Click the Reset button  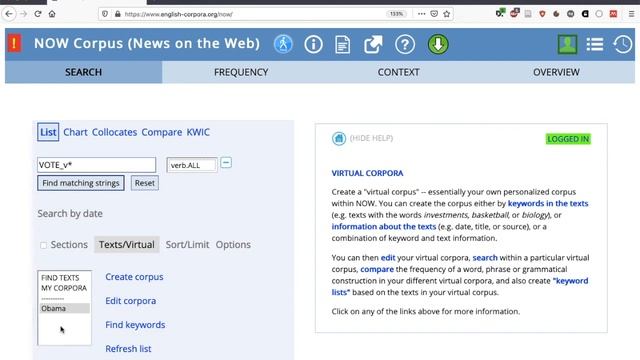[x=145, y=183]
